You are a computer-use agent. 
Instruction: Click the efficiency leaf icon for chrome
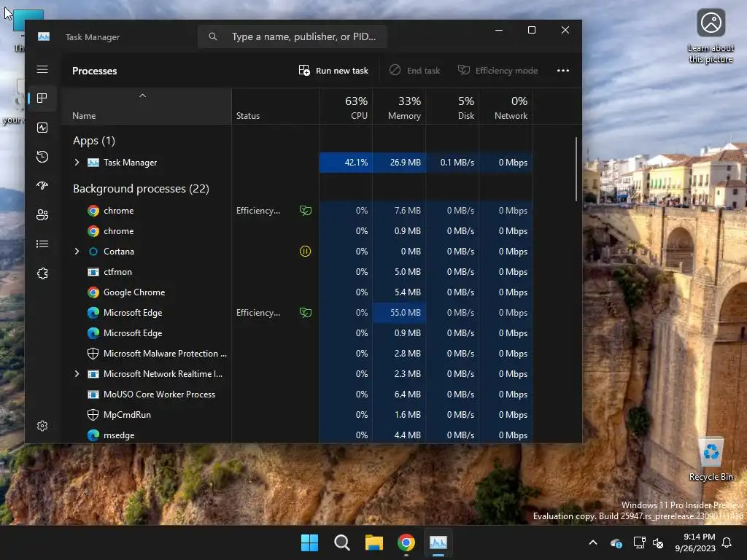click(x=306, y=211)
